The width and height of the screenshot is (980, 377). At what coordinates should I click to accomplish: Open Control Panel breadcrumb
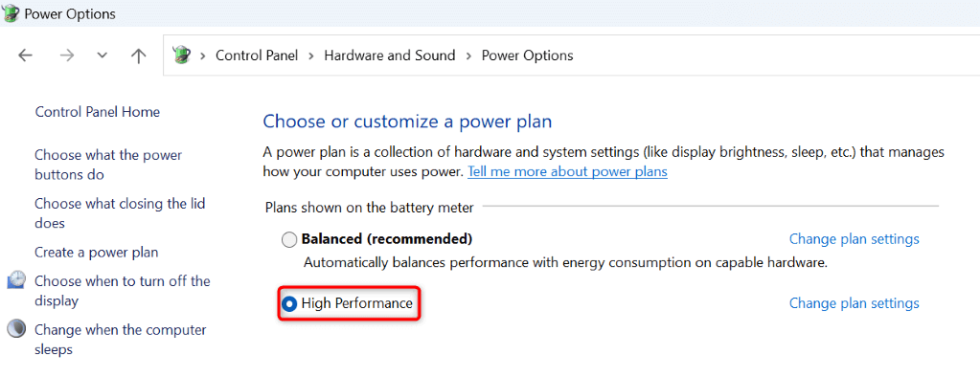(x=257, y=55)
